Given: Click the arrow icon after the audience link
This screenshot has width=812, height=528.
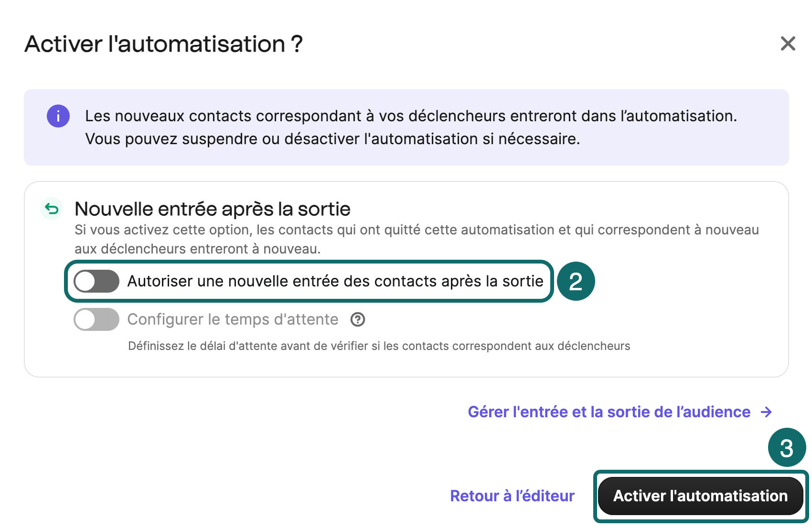Looking at the screenshot, I should pos(766,412).
